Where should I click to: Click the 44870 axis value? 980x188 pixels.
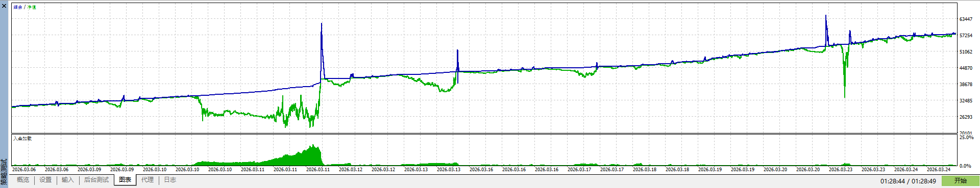click(x=966, y=68)
